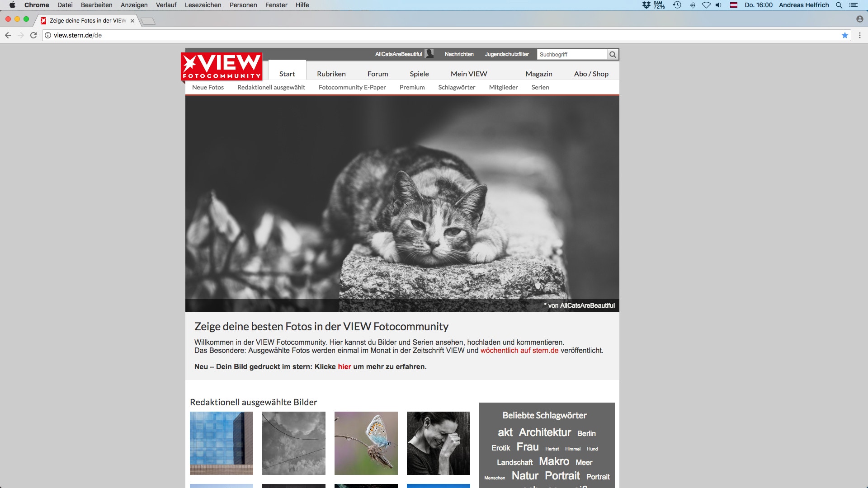
Task: Click the VIEW Fotocommunity logo
Action: coord(222,66)
